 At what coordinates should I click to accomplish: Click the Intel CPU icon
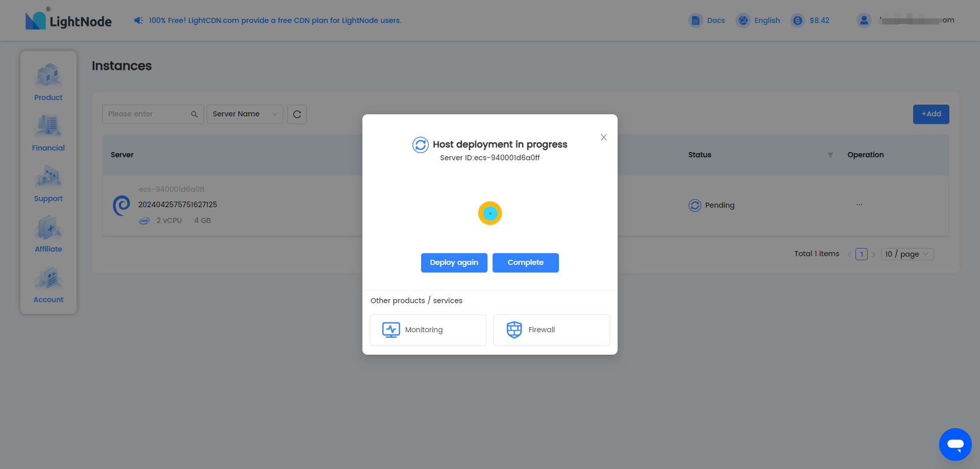click(x=144, y=220)
